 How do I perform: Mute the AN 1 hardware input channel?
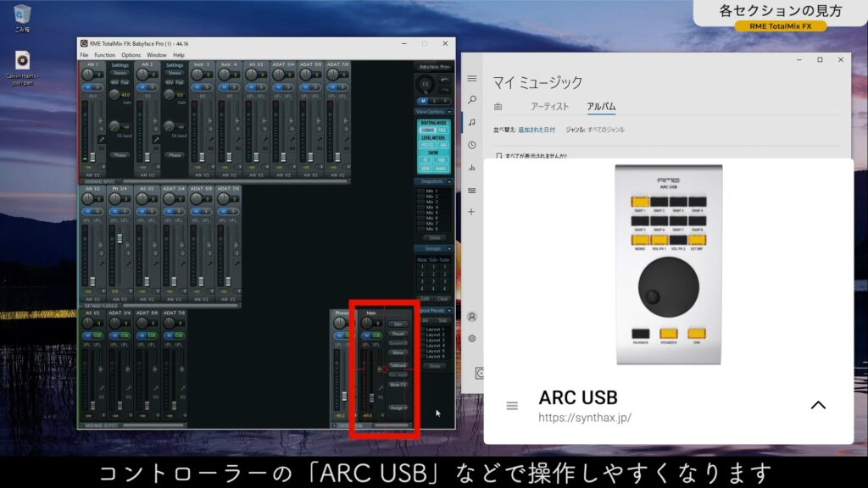click(87, 87)
